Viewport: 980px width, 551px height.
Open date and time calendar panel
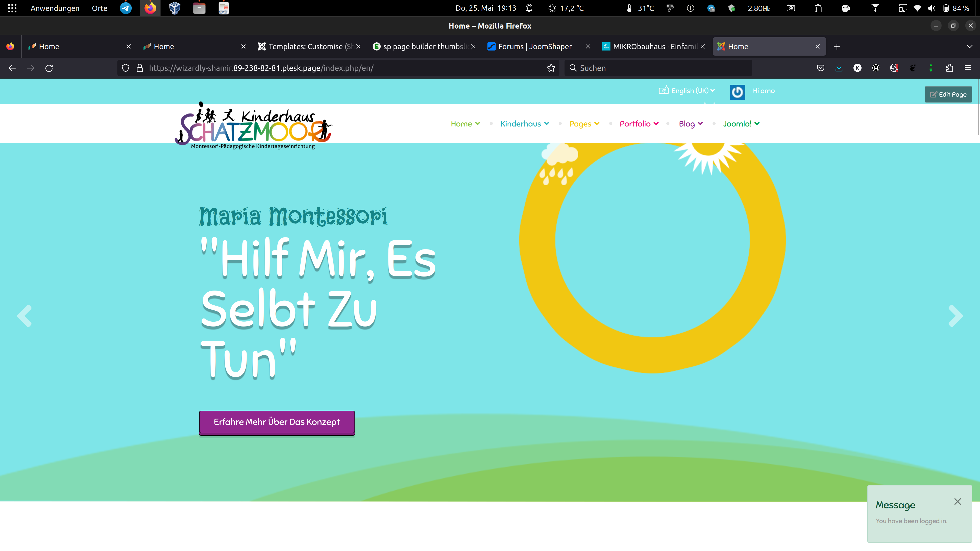(x=485, y=8)
